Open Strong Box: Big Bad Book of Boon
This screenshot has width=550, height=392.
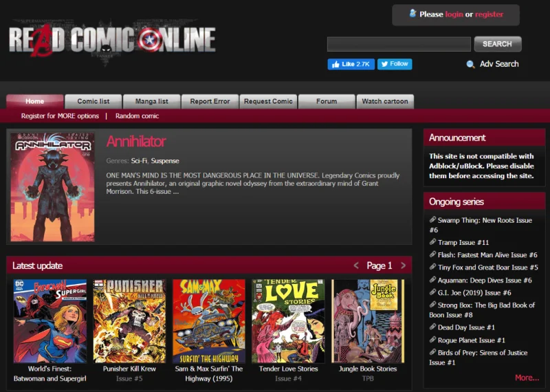483,310
